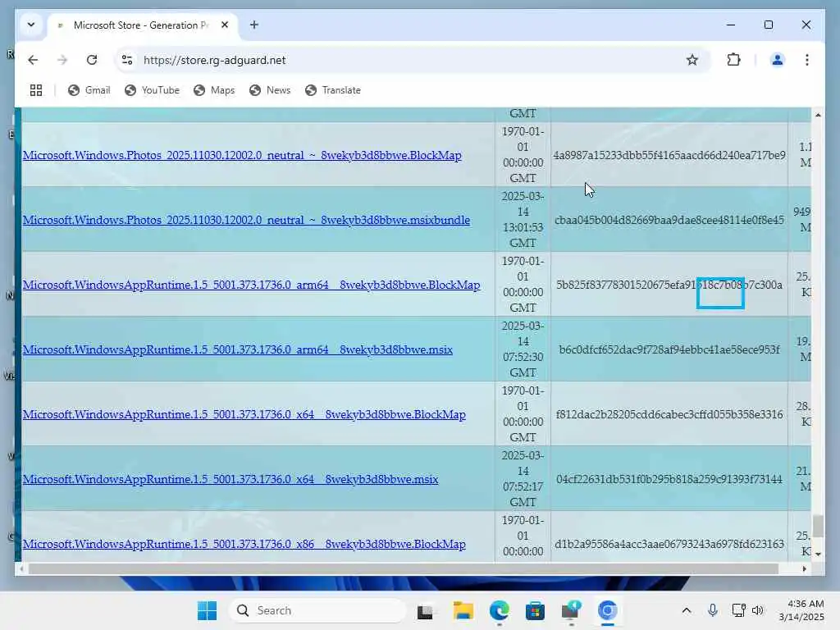Open the YouTube bookmark
Viewport: 840px width, 630px height.
152,90
